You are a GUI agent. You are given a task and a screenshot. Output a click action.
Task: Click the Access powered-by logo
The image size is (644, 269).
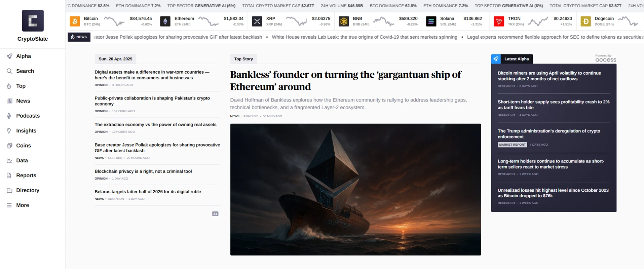click(606, 60)
